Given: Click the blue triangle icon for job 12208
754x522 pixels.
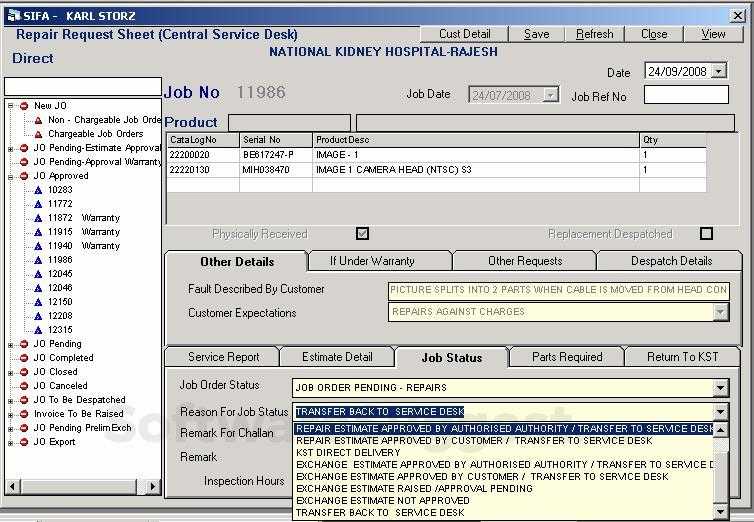Looking at the screenshot, I should tap(38, 316).
